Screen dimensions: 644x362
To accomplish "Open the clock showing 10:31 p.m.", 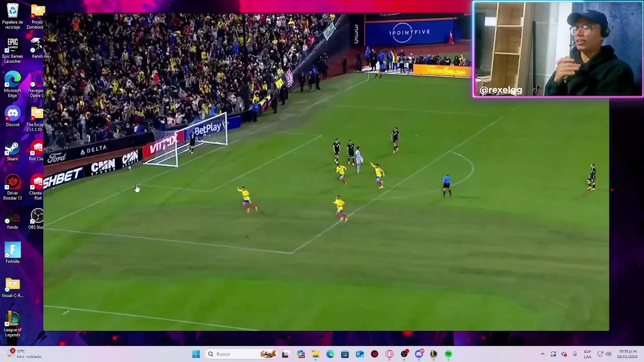I will coord(628,354).
